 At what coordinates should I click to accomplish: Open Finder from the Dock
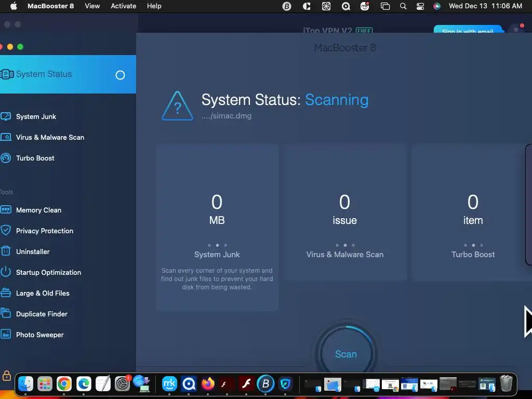click(25, 384)
